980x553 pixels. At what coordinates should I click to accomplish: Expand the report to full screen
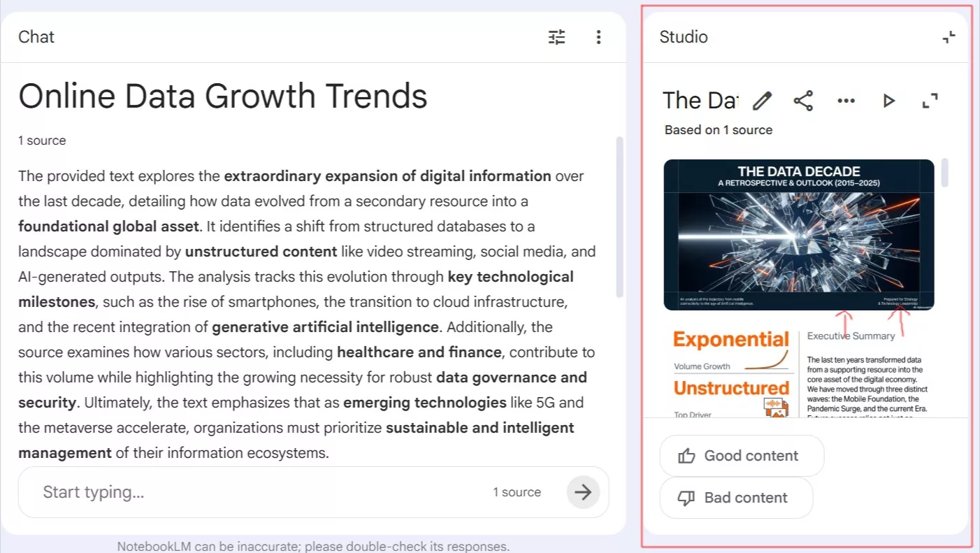(x=930, y=101)
